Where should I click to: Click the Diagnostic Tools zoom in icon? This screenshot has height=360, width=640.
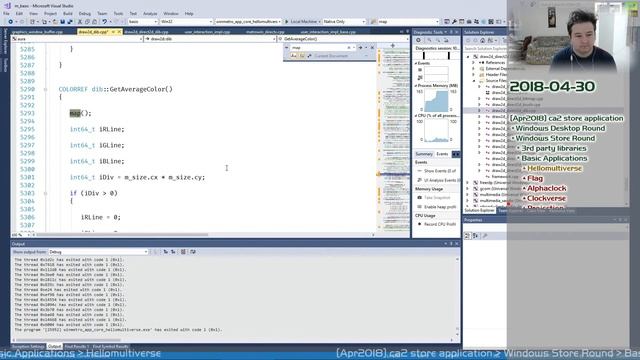pyautogui.click(x=429, y=40)
